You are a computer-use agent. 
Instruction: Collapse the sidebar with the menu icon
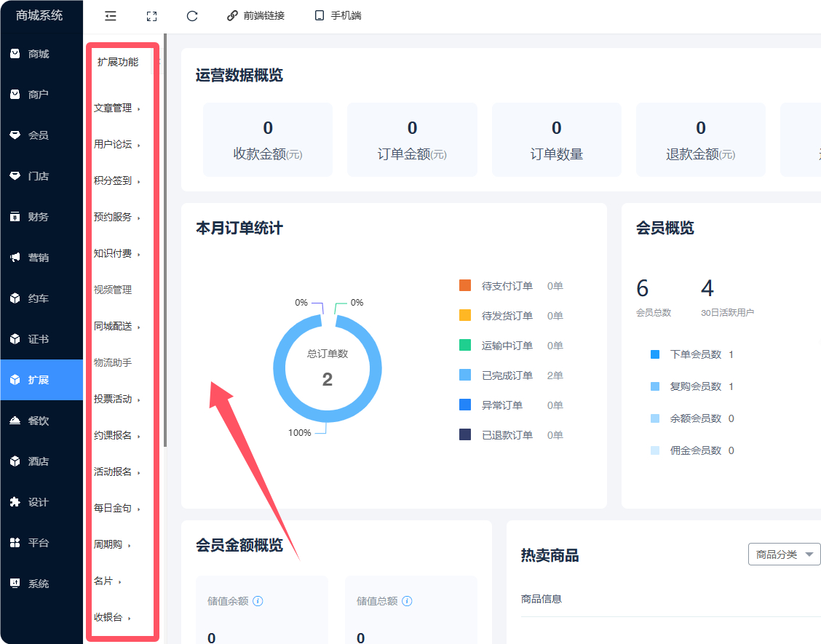click(110, 15)
